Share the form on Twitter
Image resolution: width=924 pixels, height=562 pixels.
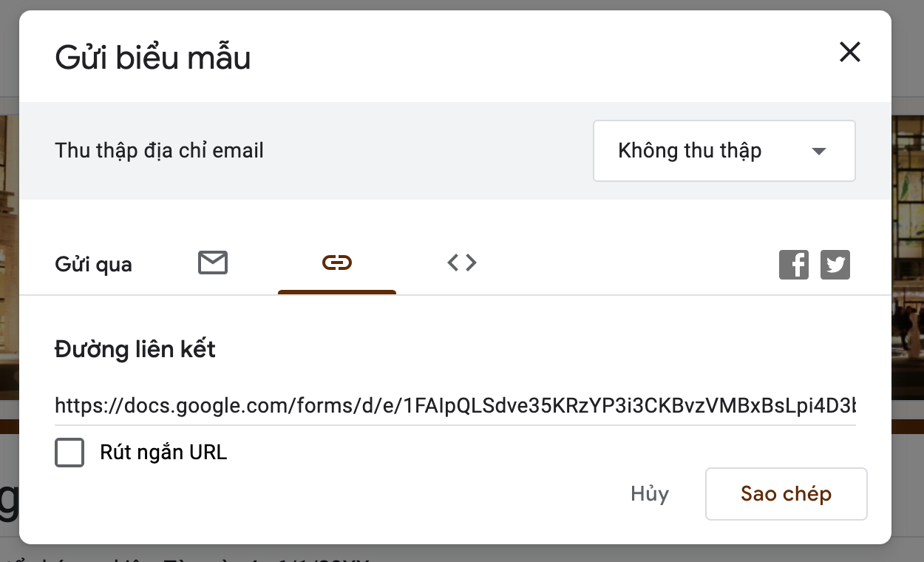pyautogui.click(x=835, y=265)
